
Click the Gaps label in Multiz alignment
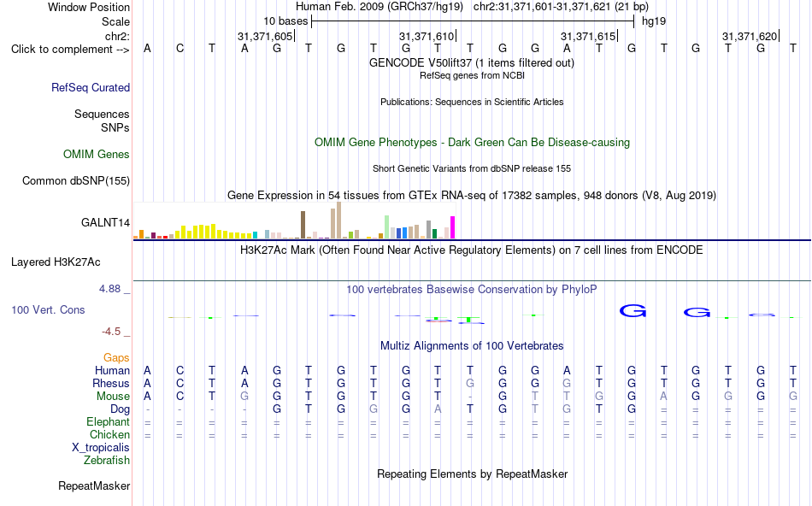[x=116, y=358]
